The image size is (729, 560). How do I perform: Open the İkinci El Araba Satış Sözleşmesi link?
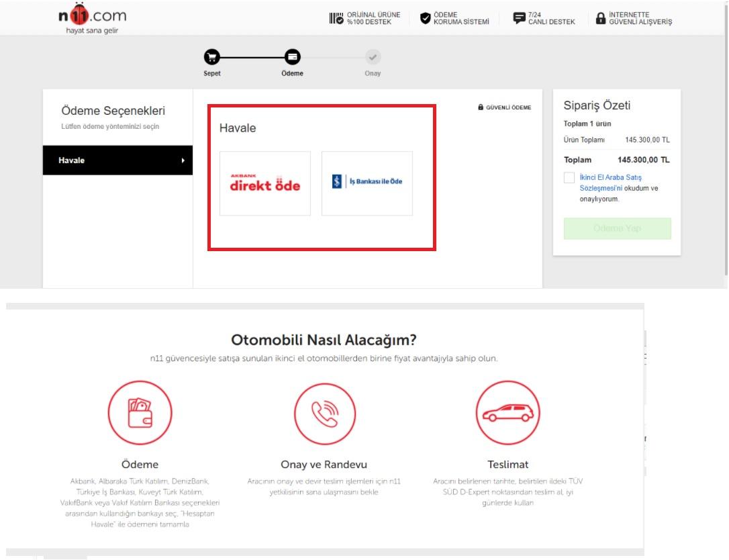(610, 183)
